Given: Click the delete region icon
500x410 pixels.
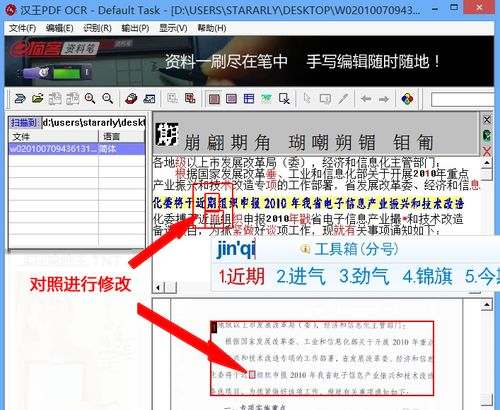Looking at the screenshot, I should (284, 99).
